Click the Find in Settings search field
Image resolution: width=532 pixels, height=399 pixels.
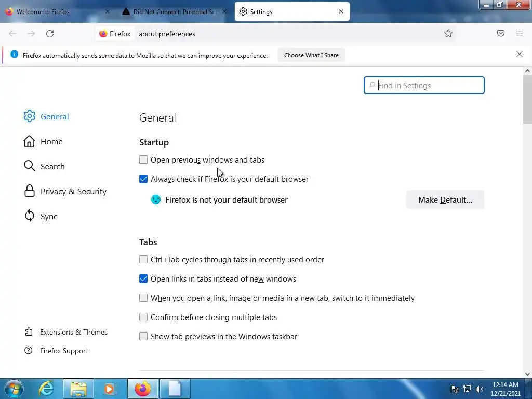[x=424, y=85]
